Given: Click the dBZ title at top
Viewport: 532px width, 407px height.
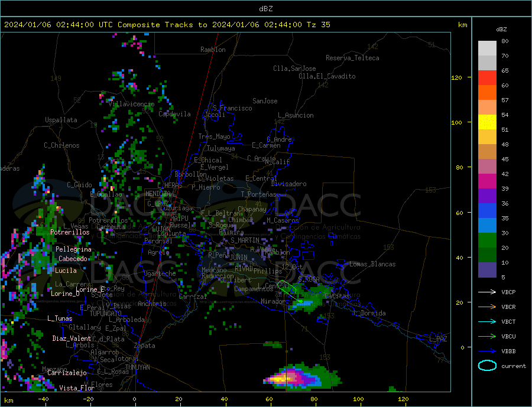Looking at the screenshot, I should [x=265, y=9].
